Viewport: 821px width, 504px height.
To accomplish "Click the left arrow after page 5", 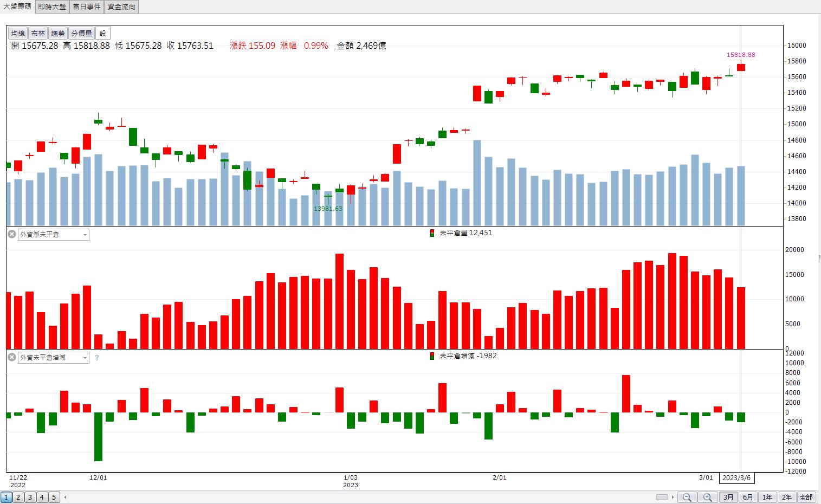I will (66, 497).
